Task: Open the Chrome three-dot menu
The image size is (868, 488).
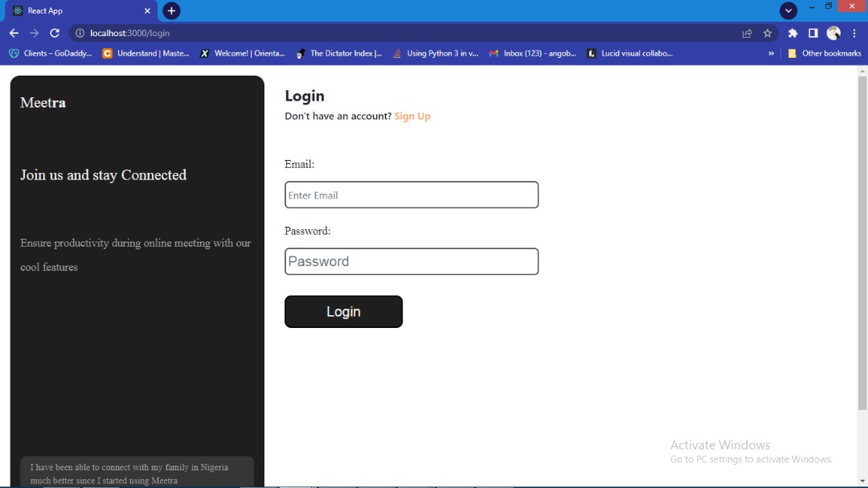Action: (854, 33)
